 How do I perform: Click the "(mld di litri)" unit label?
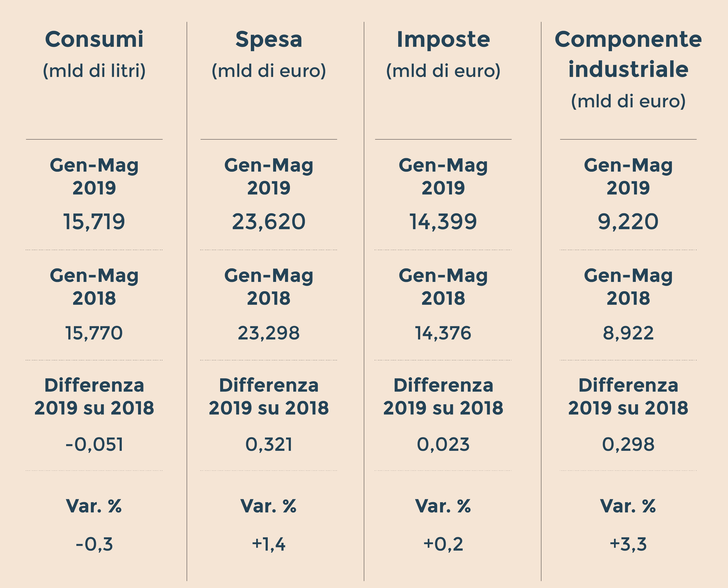tap(94, 71)
